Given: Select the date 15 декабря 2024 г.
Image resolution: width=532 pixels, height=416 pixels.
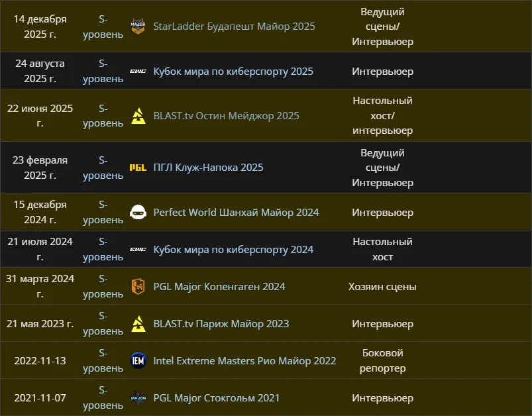Looking at the screenshot, I should point(40,212).
